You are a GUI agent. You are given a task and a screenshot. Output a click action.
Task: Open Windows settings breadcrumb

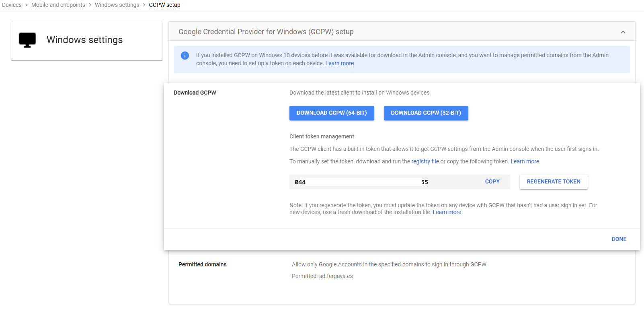coord(117,5)
